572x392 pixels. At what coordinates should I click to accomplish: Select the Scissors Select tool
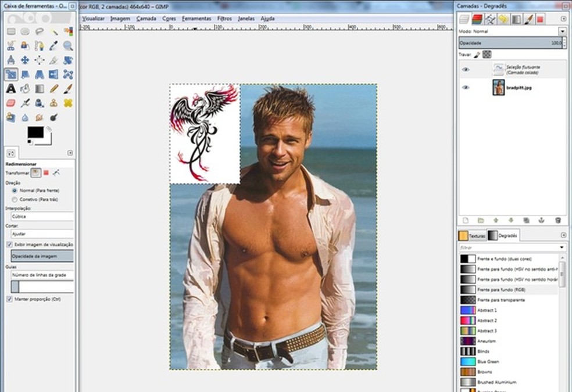tap(11, 46)
